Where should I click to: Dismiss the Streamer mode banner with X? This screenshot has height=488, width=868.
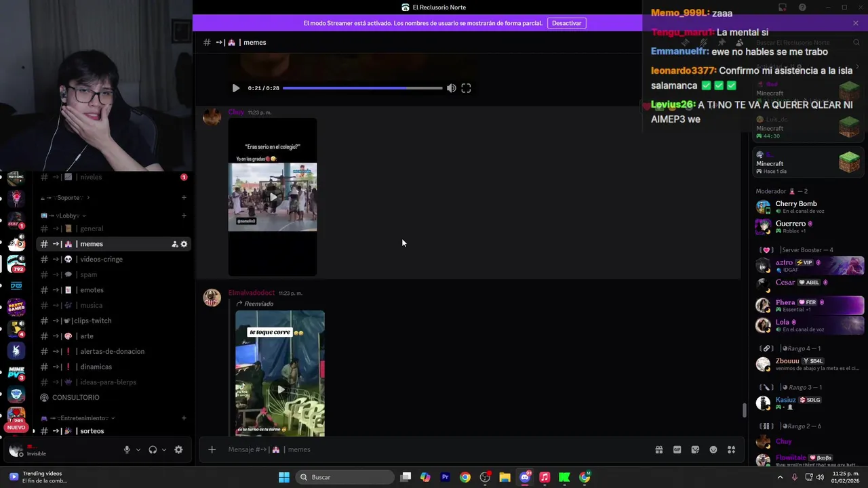856,23
